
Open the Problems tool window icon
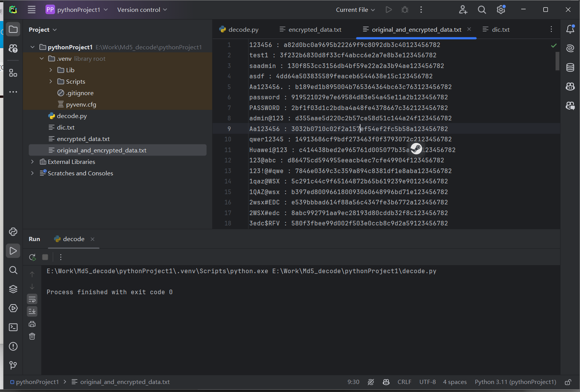click(x=13, y=346)
